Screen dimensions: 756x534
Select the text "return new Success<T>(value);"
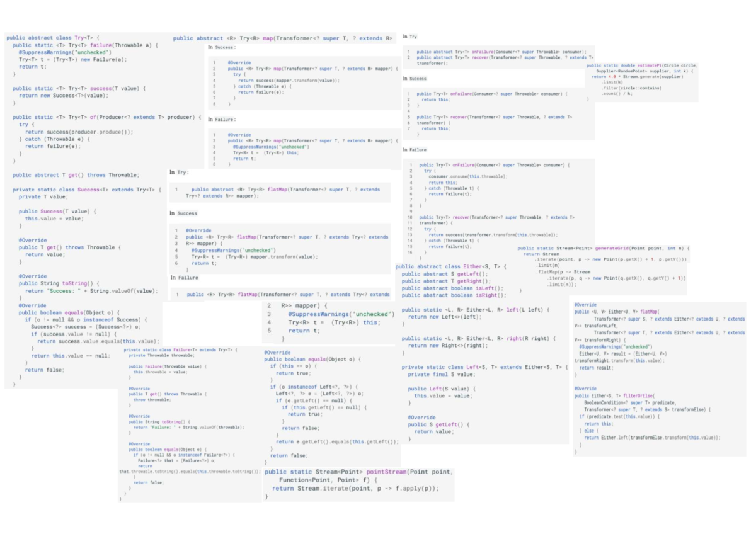click(x=64, y=95)
